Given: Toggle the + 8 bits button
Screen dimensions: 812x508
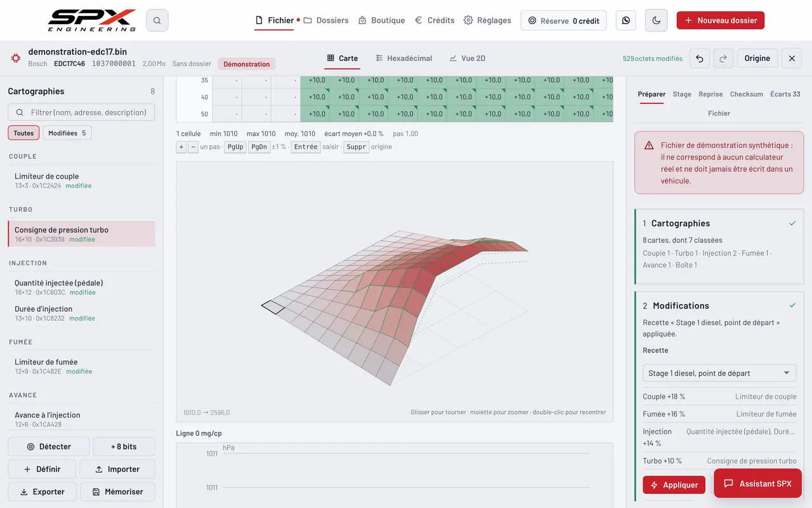Looking at the screenshot, I should point(124,446).
